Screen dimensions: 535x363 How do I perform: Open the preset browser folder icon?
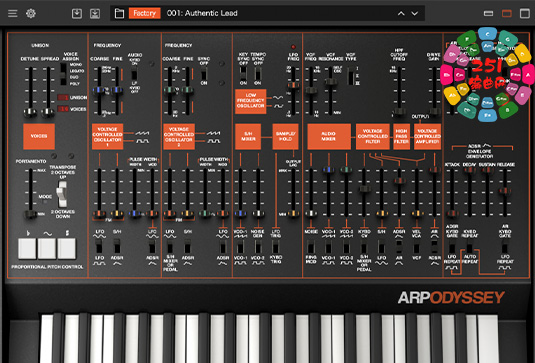click(119, 13)
